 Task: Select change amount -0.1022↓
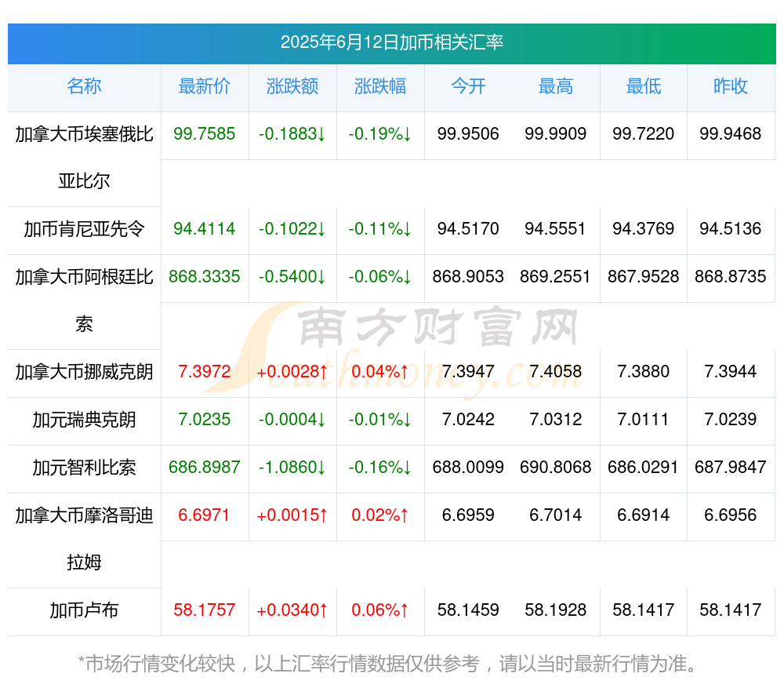click(292, 229)
